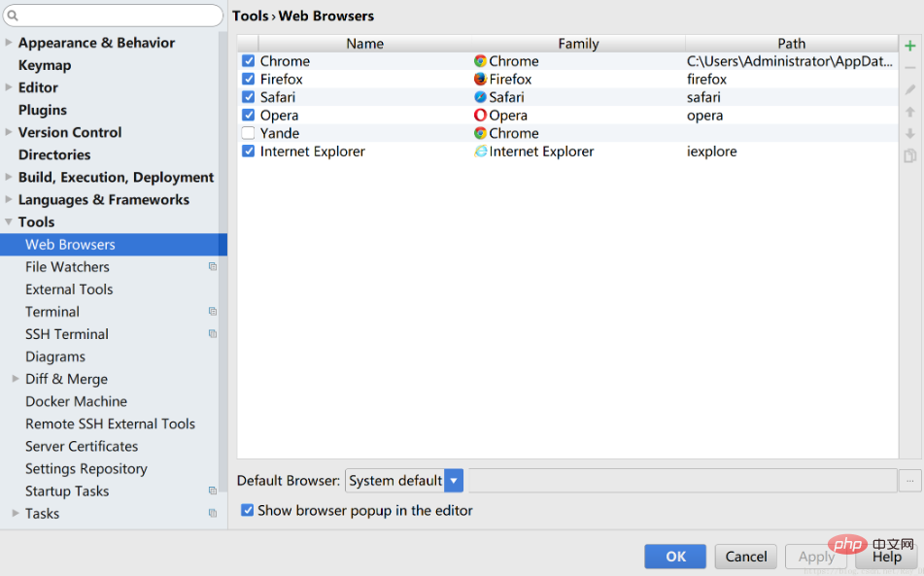Click the Apply button
The width and height of the screenshot is (924, 576).
[x=816, y=557]
